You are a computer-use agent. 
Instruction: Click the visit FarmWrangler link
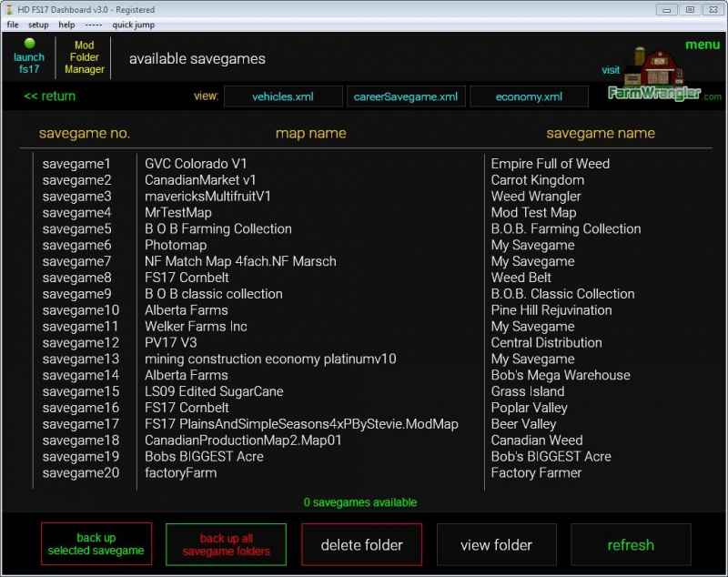(x=611, y=70)
